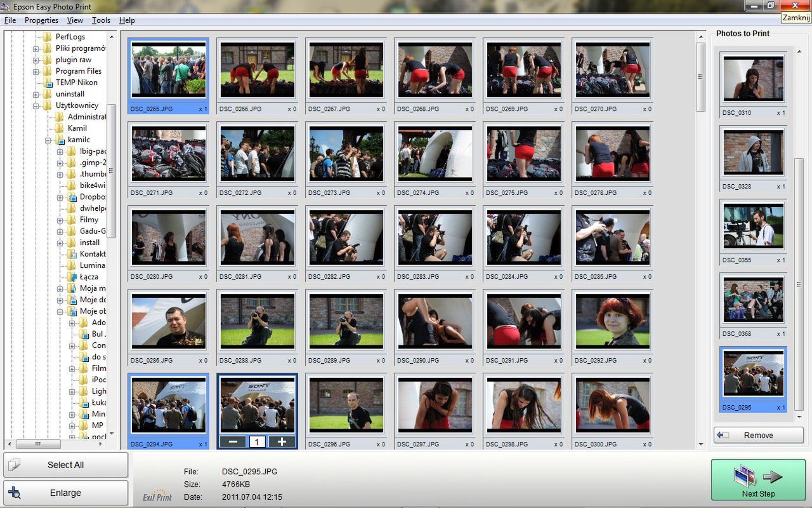
Task: Expand the install folder node
Action: [x=60, y=243]
